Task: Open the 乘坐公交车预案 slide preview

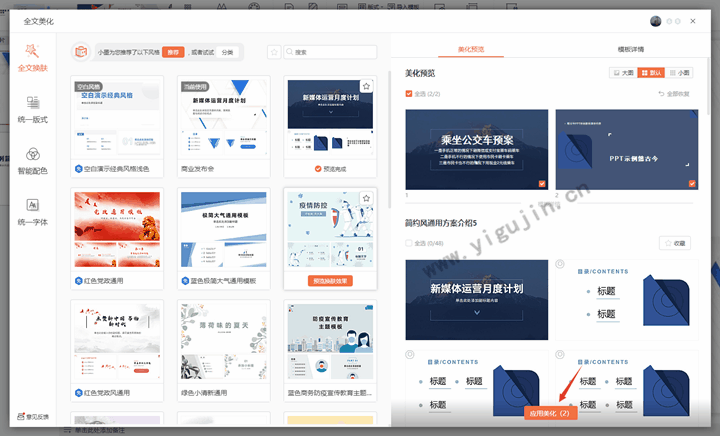Action: point(477,150)
